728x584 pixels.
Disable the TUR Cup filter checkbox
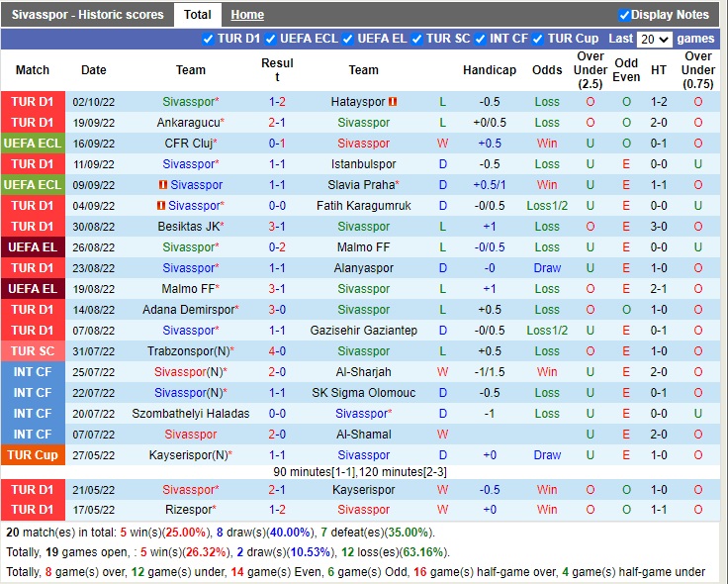(539, 39)
